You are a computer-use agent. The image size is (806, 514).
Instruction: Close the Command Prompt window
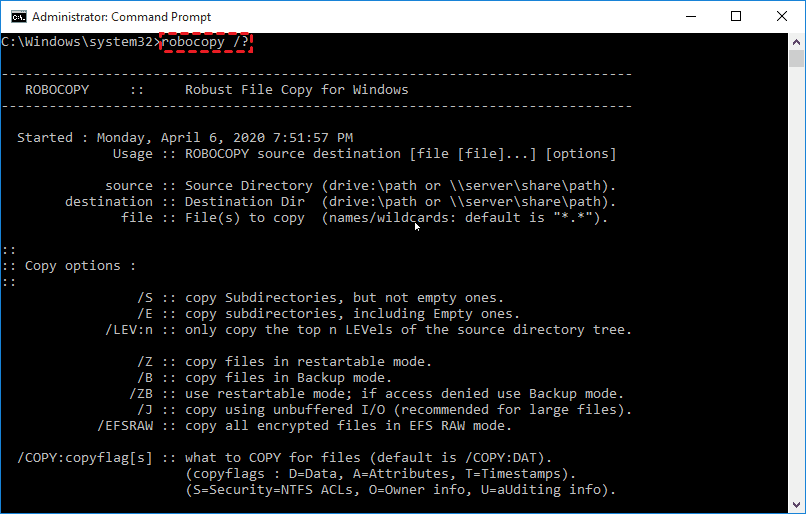782,17
